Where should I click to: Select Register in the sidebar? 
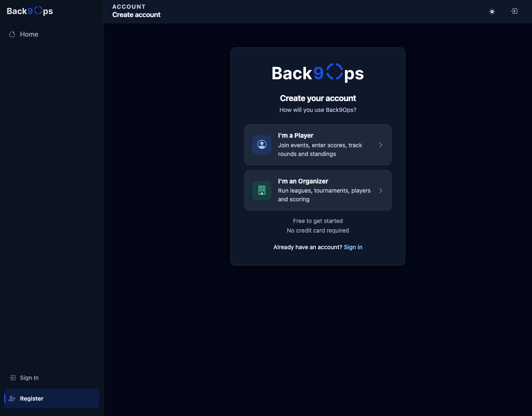click(52, 399)
